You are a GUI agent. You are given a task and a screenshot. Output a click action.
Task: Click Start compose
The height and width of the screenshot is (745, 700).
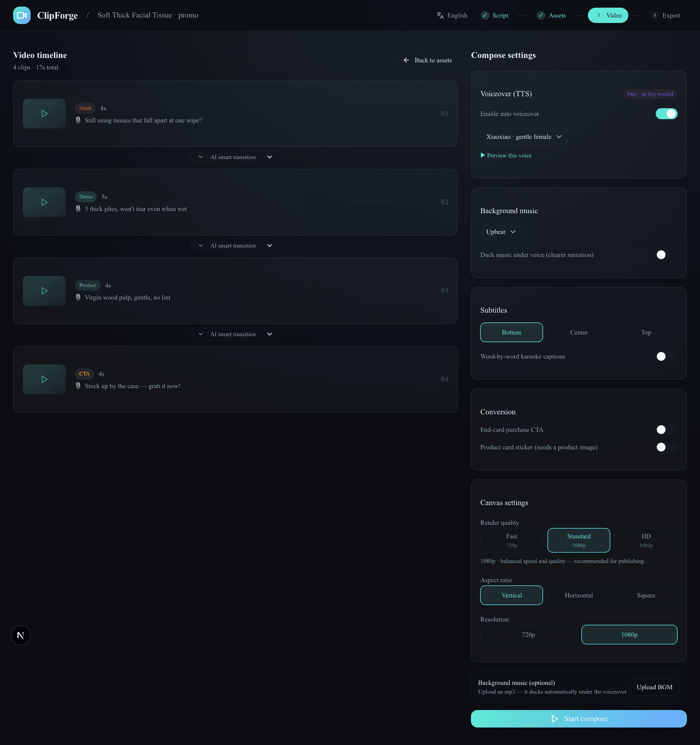tap(579, 719)
